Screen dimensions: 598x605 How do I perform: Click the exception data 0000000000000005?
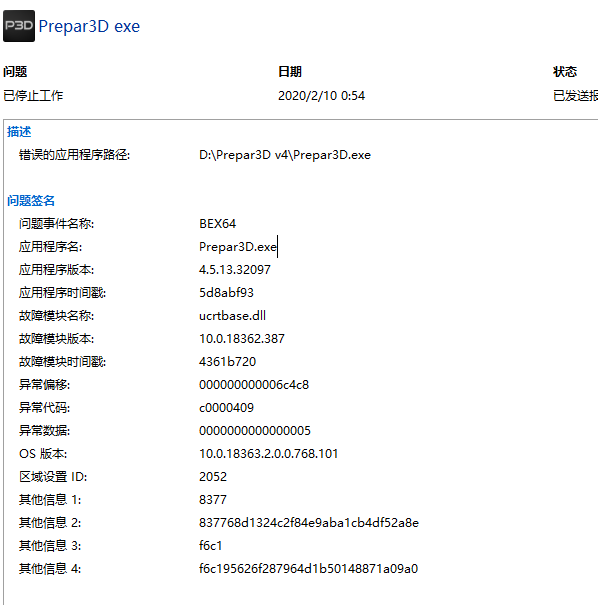tap(255, 431)
